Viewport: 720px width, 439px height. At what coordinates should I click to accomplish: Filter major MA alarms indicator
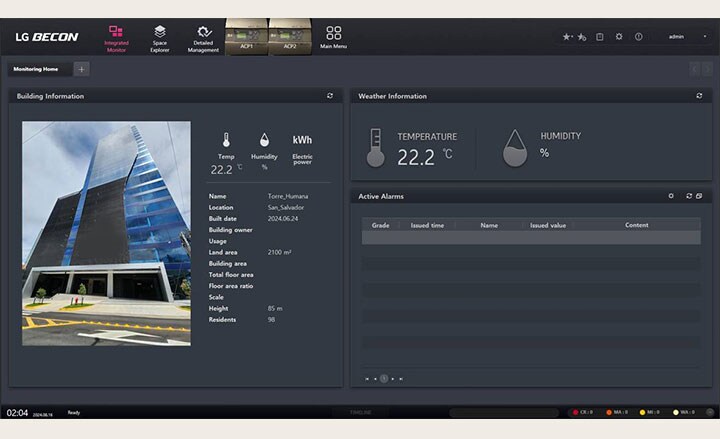click(x=617, y=412)
